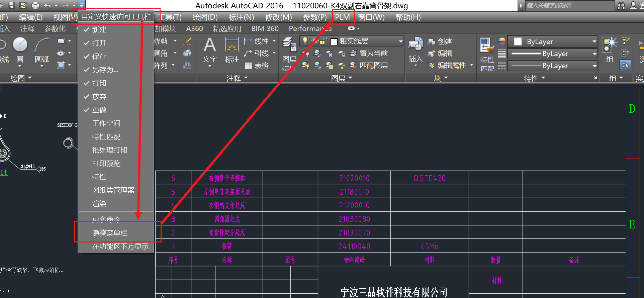Click the white ByLayer color swatch
644x298 pixels.
pyautogui.click(x=518, y=41)
